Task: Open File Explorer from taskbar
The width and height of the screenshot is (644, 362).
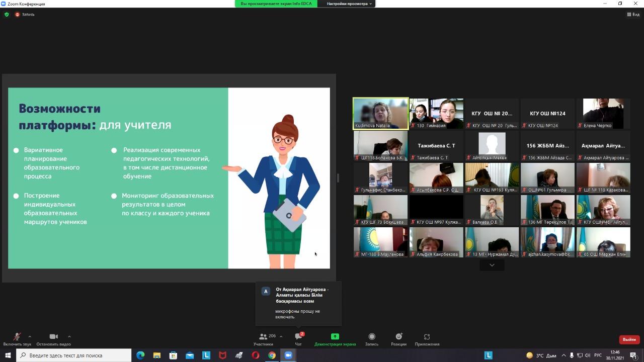Action: pos(156,355)
